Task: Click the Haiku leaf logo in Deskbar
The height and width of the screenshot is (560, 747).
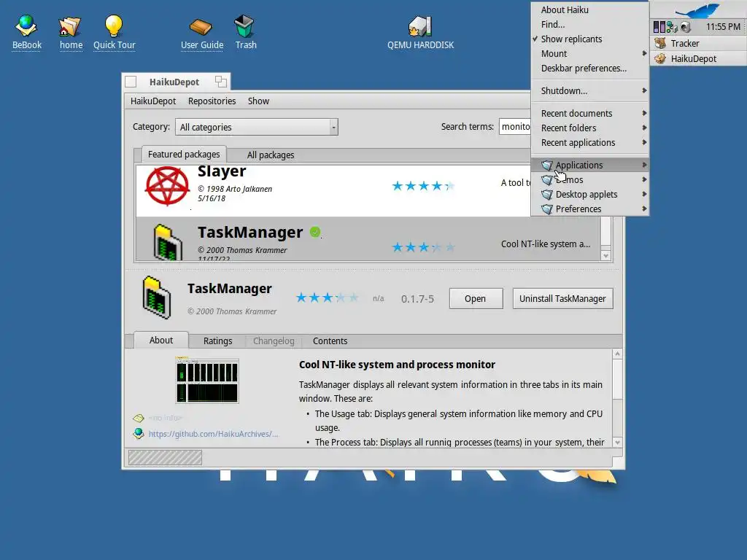Action: (x=698, y=10)
